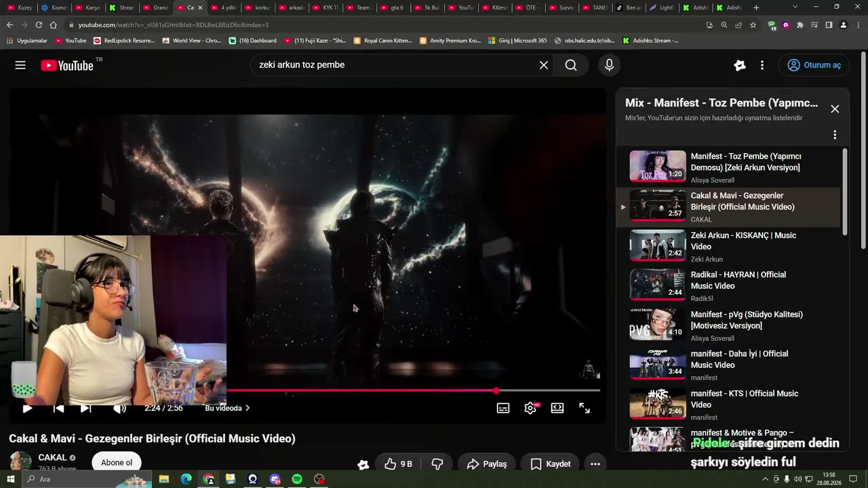The image size is (868, 488).
Task: Seek using the red progress bar
Action: click(x=413, y=390)
